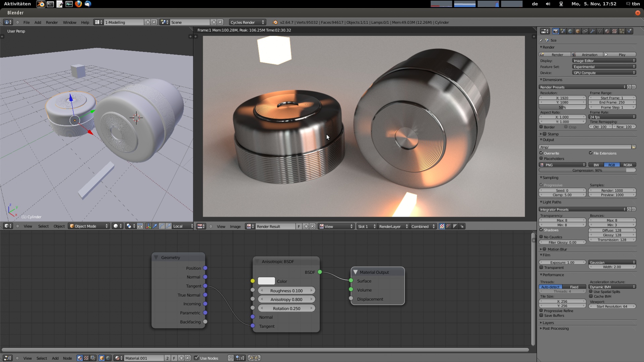This screenshot has height=362, width=644.
Task: Select the RGBA color mode button
Action: click(628, 165)
